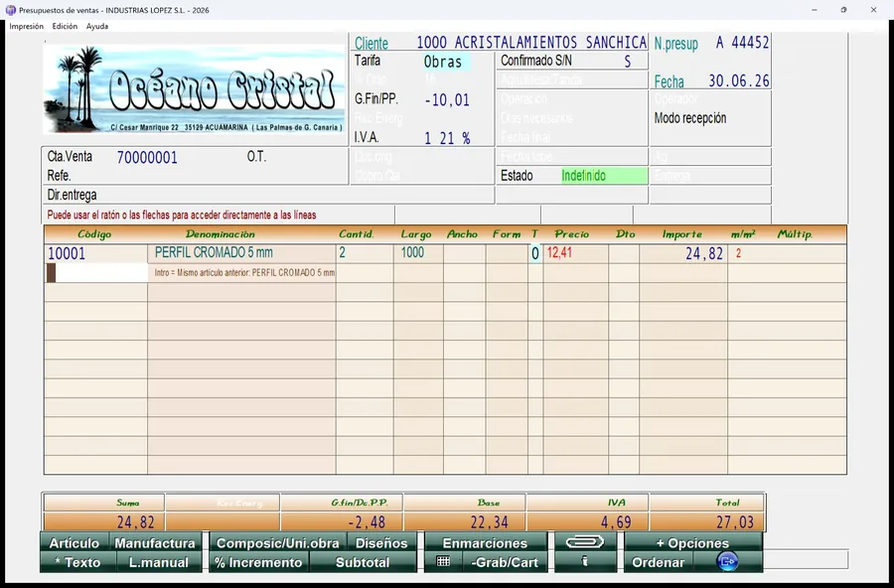This screenshot has width=894, height=588.
Task: Click the Largo cell value 1000
Action: coord(418,252)
